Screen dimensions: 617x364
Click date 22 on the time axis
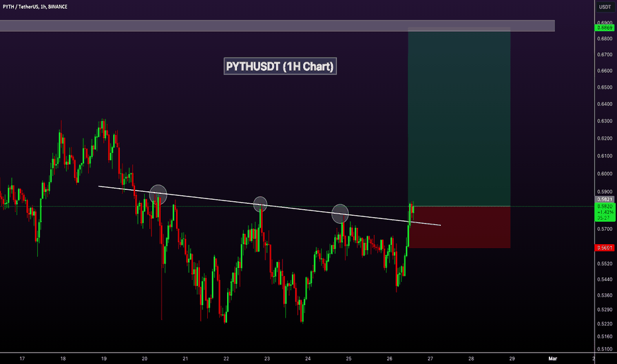click(x=226, y=359)
